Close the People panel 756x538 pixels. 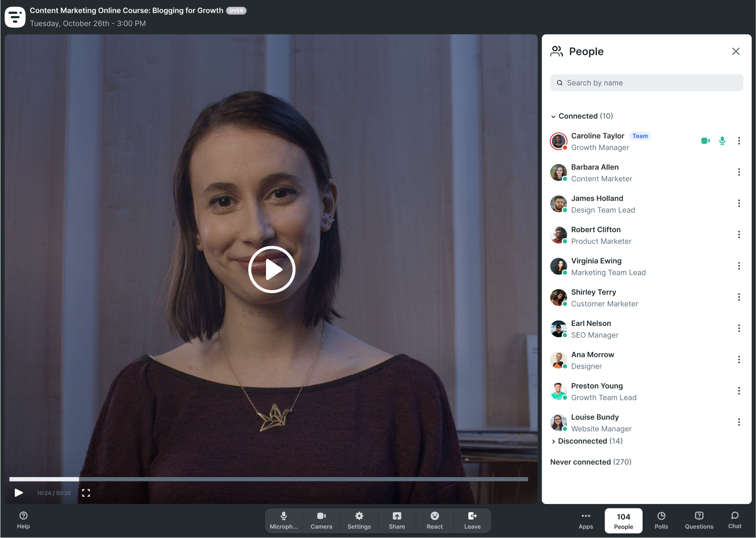pyautogui.click(x=736, y=51)
